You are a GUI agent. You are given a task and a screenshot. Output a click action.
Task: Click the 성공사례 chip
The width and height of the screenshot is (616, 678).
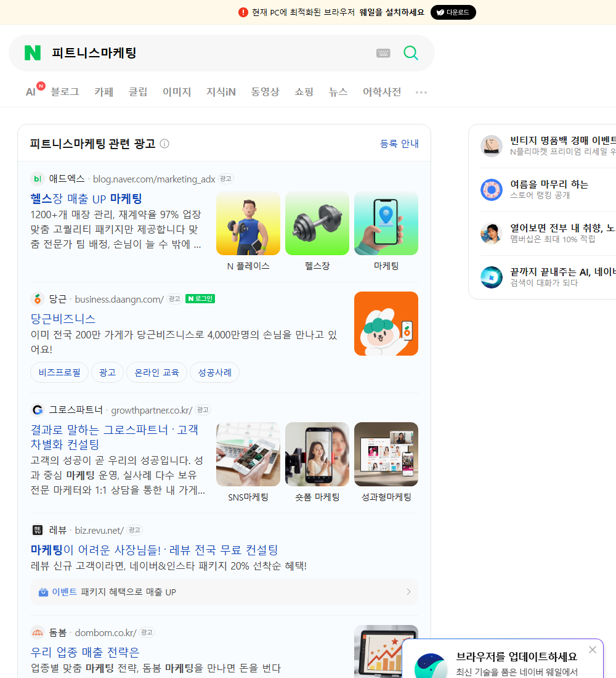[x=215, y=372]
